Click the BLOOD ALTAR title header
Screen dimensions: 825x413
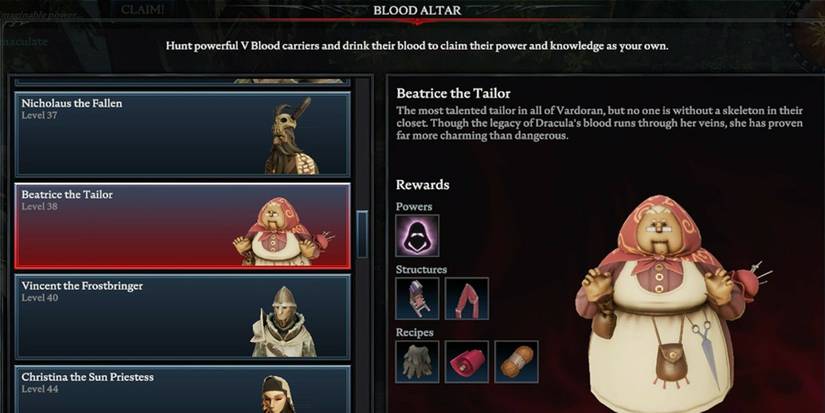[417, 10]
